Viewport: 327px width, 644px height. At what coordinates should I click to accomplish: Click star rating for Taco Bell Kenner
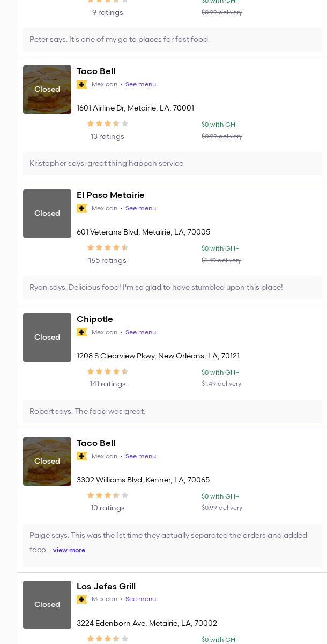(x=107, y=496)
